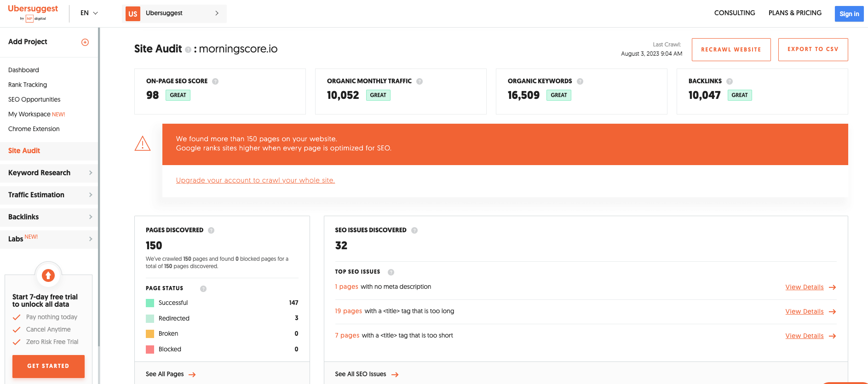Click the 10,052 organic traffic value
The height and width of the screenshot is (384, 868).
pos(343,95)
